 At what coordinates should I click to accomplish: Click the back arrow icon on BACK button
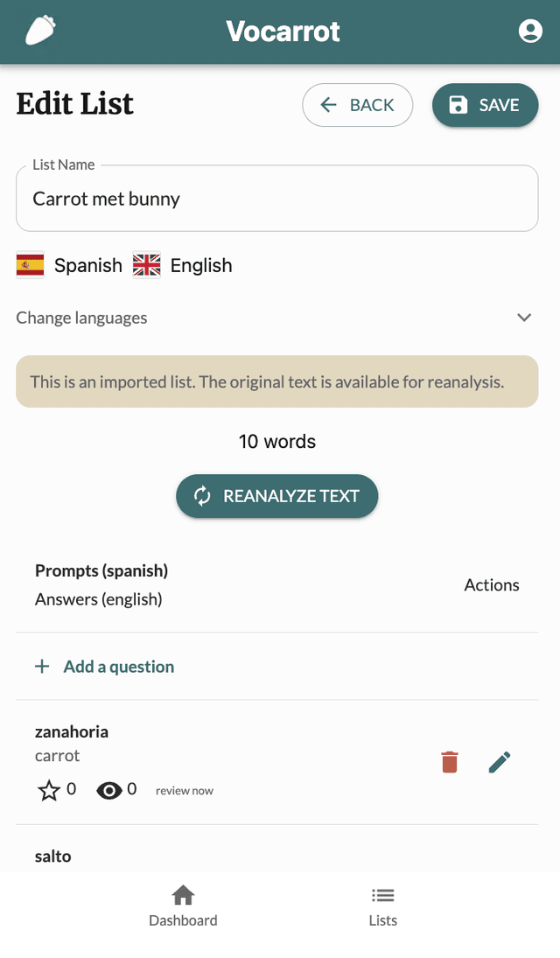click(x=327, y=104)
